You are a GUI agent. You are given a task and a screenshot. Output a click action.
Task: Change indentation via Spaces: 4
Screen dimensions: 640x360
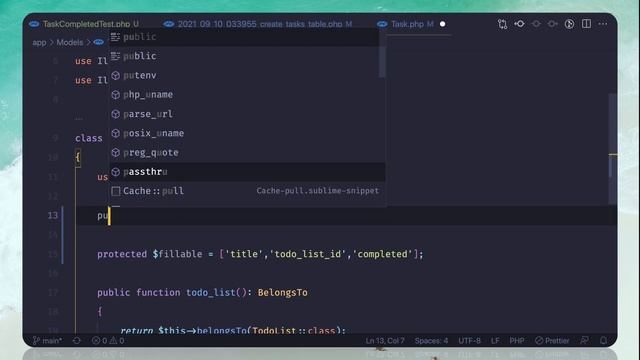point(431,340)
